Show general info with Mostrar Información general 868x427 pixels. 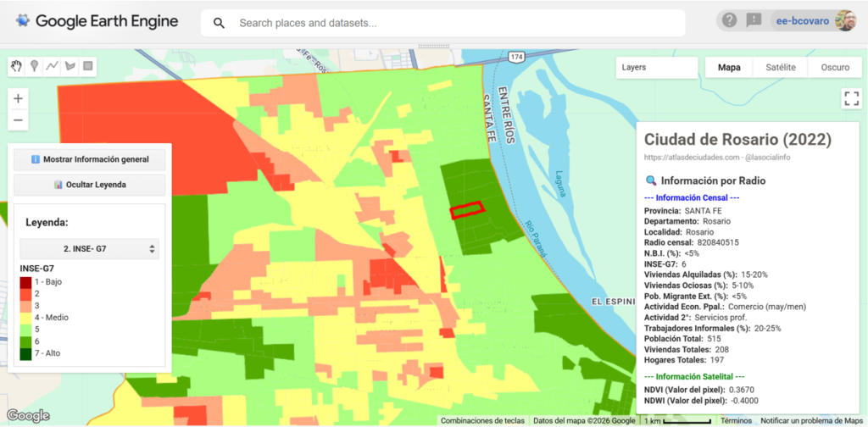pyautogui.click(x=90, y=159)
